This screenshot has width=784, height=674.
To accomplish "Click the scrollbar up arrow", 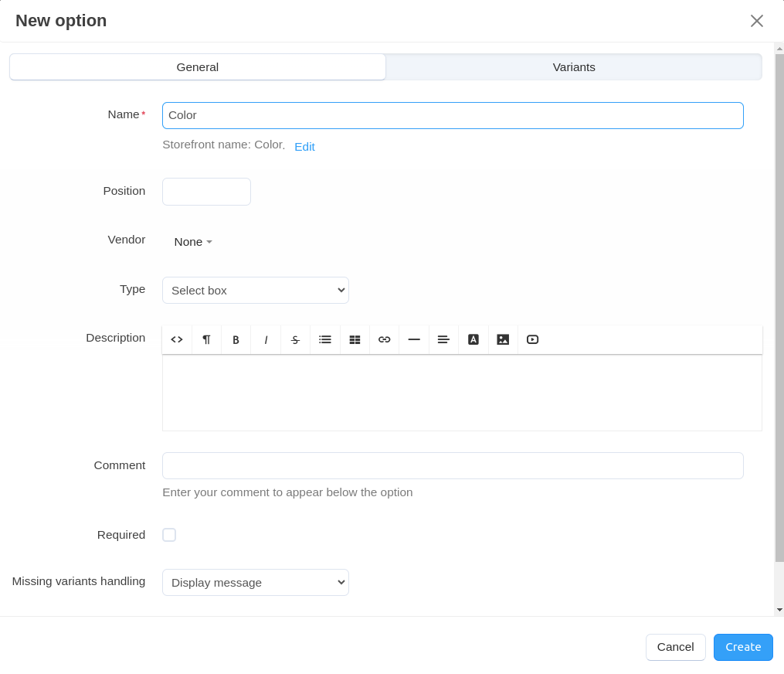I will [x=779, y=49].
